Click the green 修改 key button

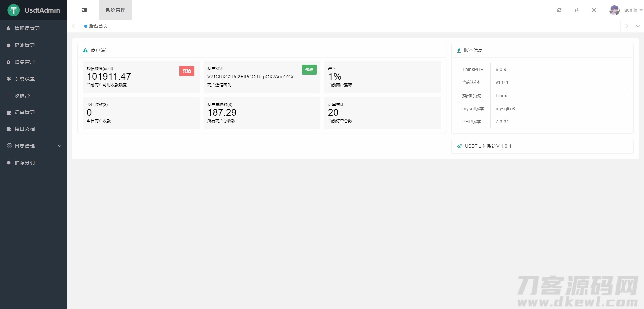(x=309, y=69)
